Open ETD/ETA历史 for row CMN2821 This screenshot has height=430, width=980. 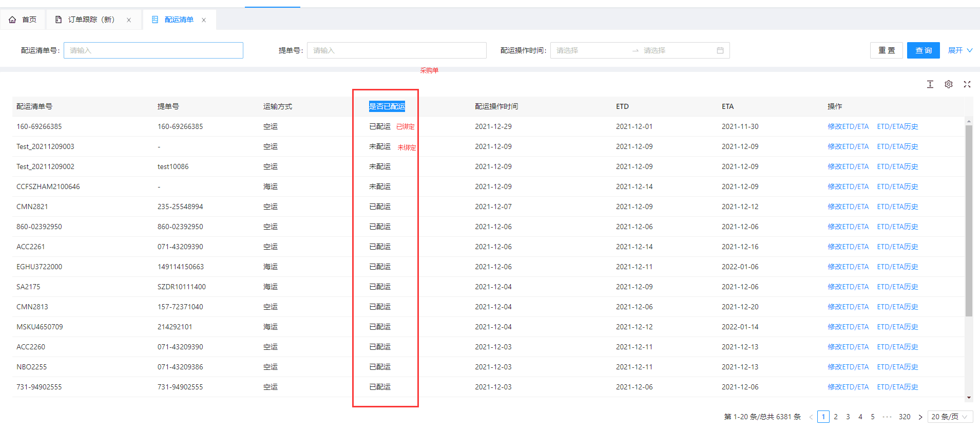pyautogui.click(x=897, y=207)
